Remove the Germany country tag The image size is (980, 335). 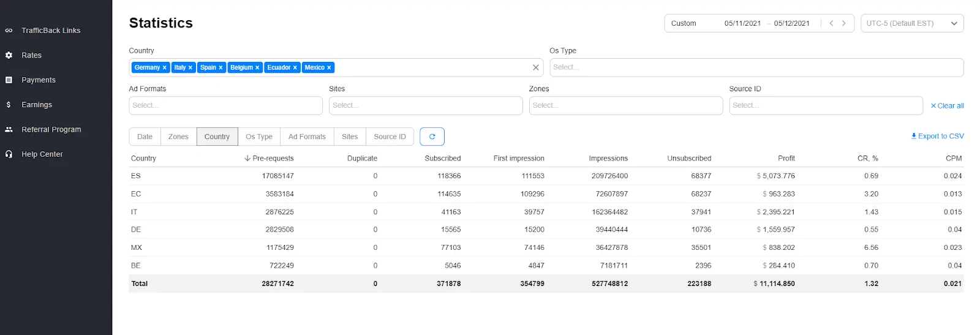point(165,68)
